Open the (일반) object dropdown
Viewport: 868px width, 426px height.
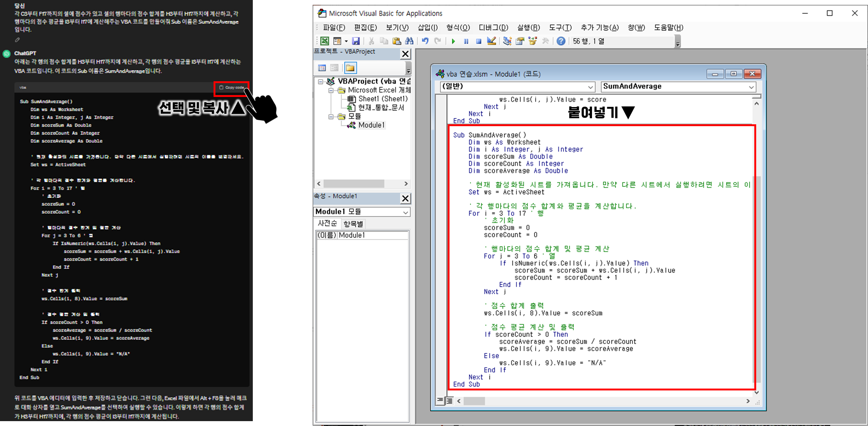590,87
